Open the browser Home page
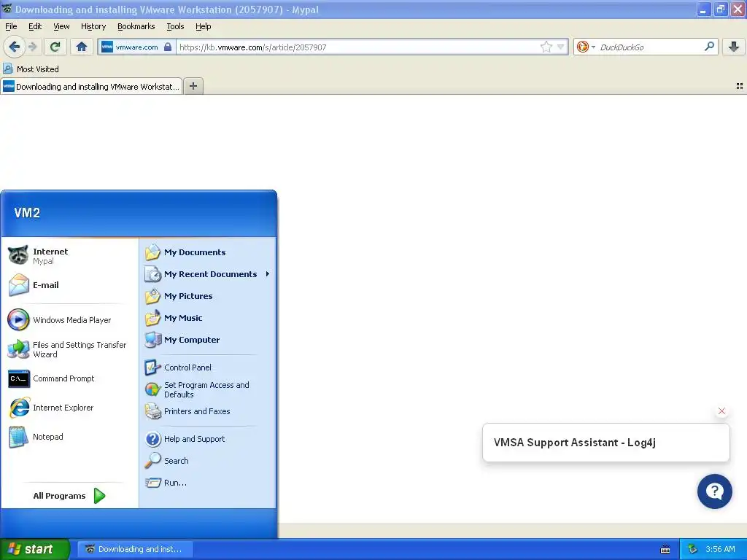 point(82,47)
